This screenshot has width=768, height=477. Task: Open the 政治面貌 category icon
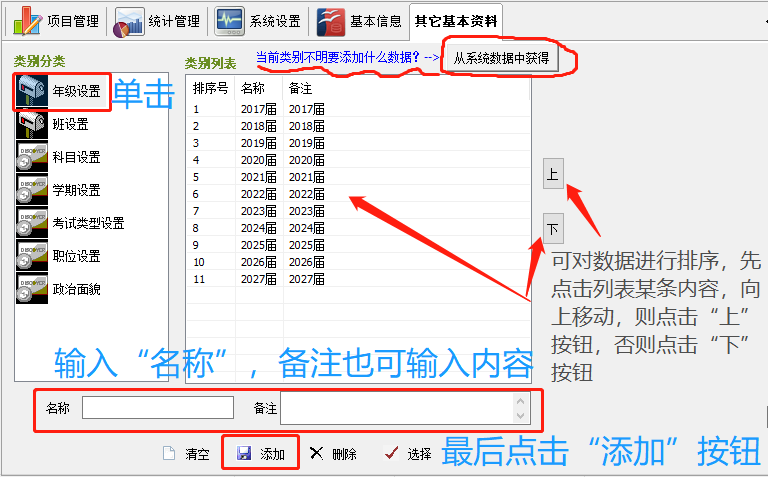click(x=33, y=289)
